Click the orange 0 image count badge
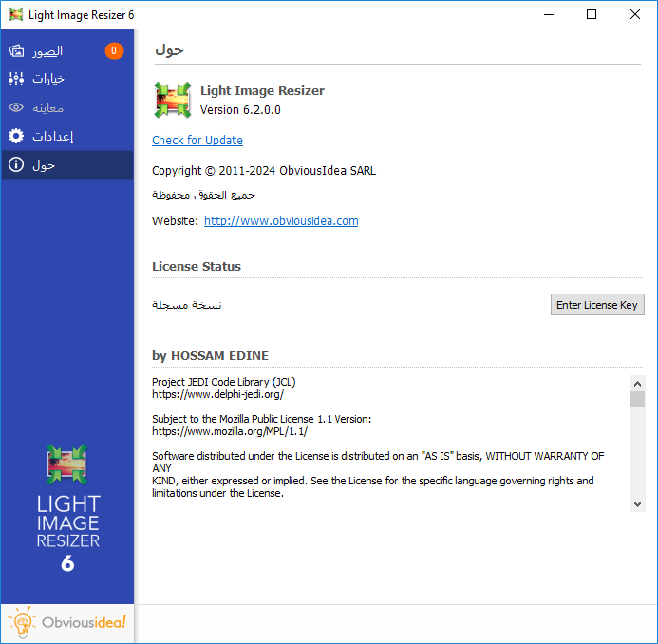Viewport: 658px width, 644px height. coord(114,50)
